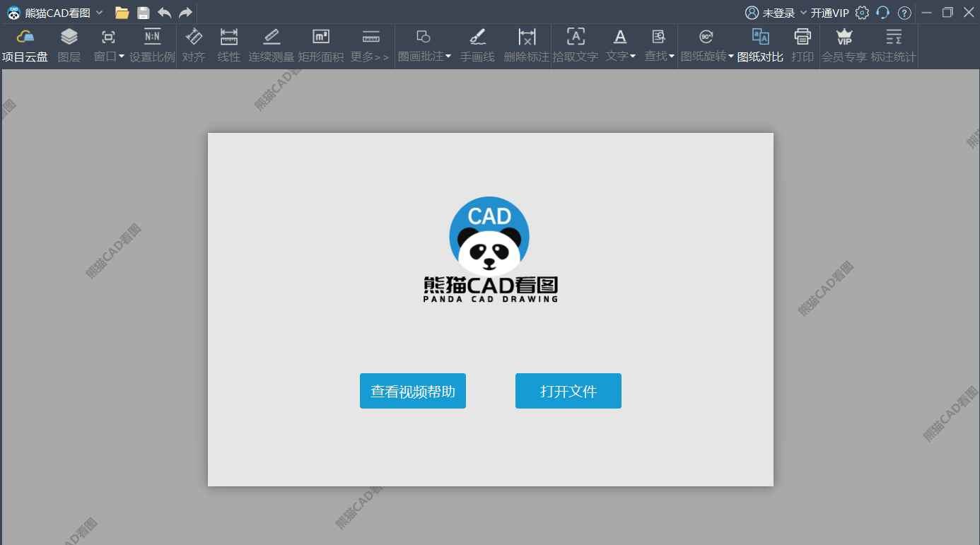
Task: Click the open folder icon in title bar
Action: (122, 13)
